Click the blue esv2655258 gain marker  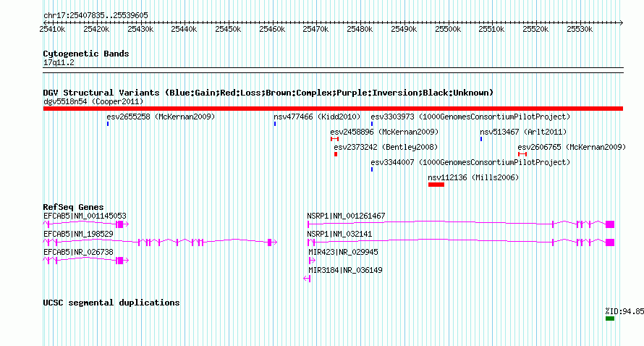108,124
